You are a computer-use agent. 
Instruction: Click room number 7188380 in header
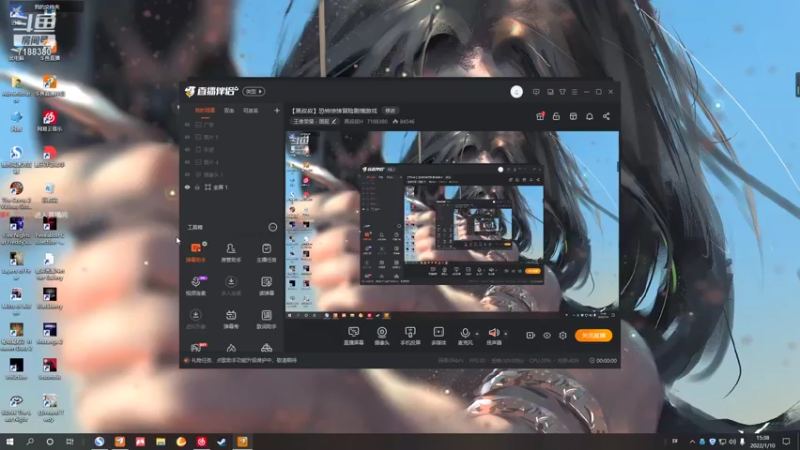tap(377, 121)
